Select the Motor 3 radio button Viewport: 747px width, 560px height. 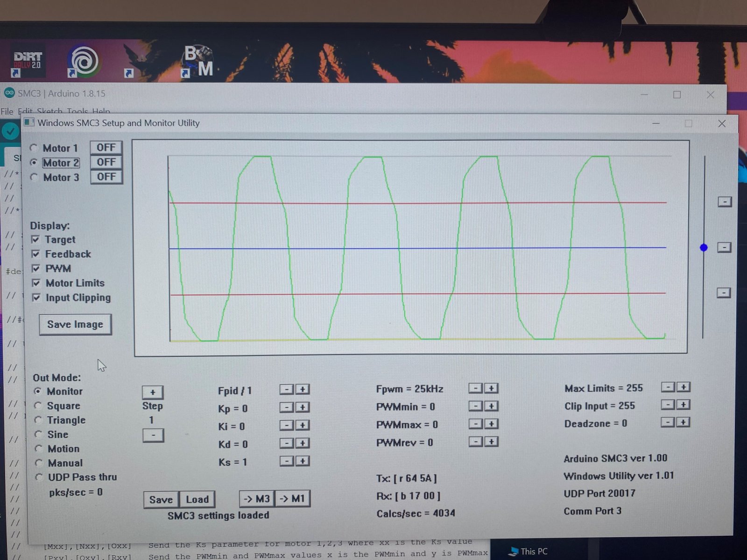pos(34,177)
